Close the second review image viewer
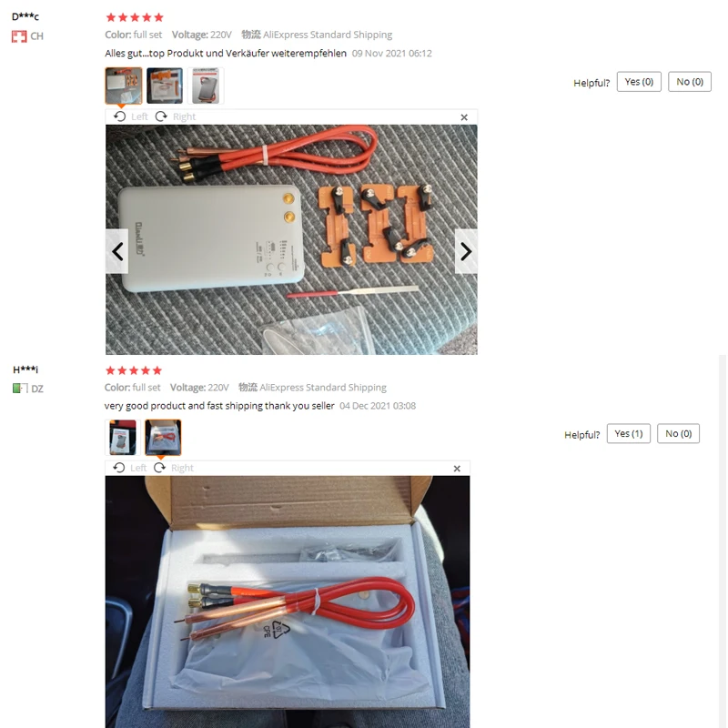The image size is (728, 728). click(457, 469)
